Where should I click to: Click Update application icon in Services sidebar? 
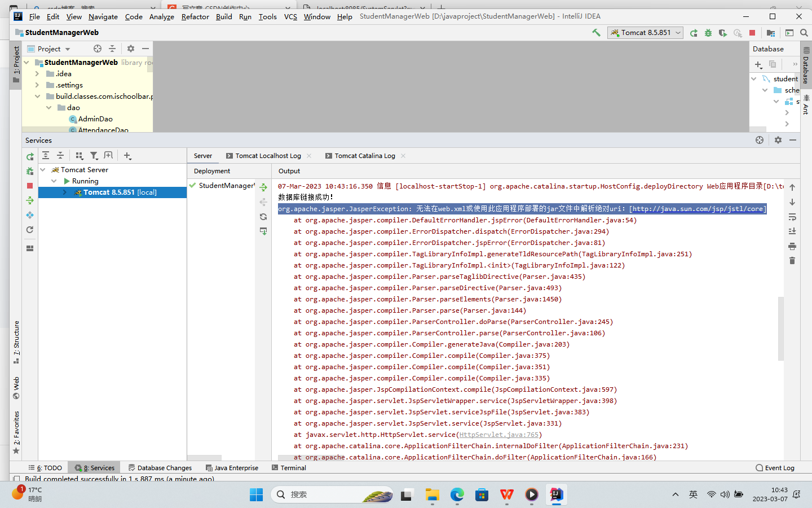(30, 215)
